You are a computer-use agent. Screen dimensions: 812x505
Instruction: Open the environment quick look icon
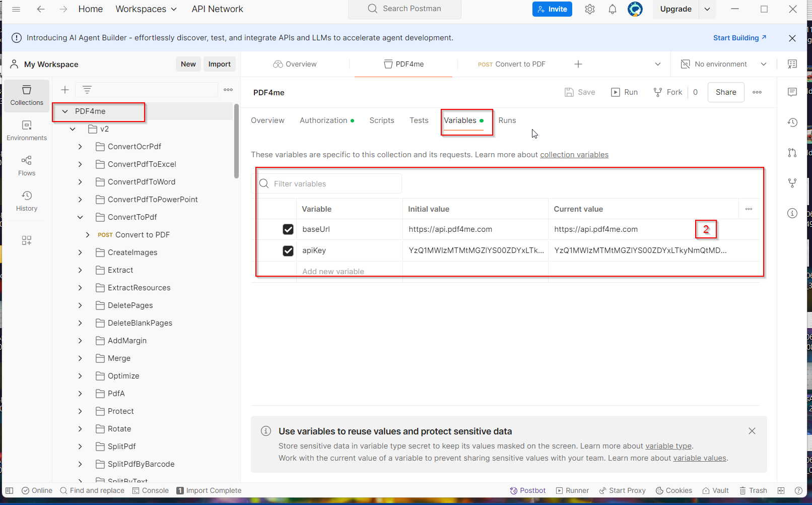pos(792,64)
